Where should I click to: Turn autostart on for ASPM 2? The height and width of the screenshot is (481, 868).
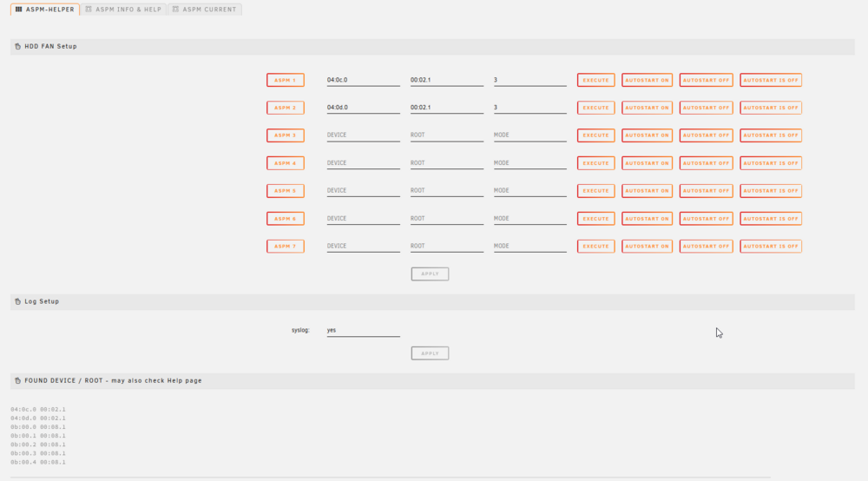point(647,108)
